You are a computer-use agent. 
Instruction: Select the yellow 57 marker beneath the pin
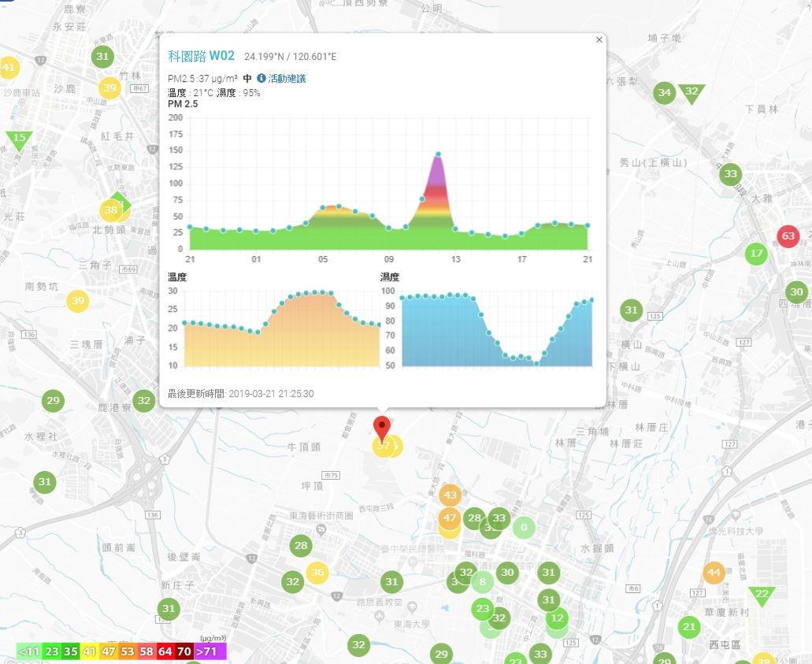(383, 446)
